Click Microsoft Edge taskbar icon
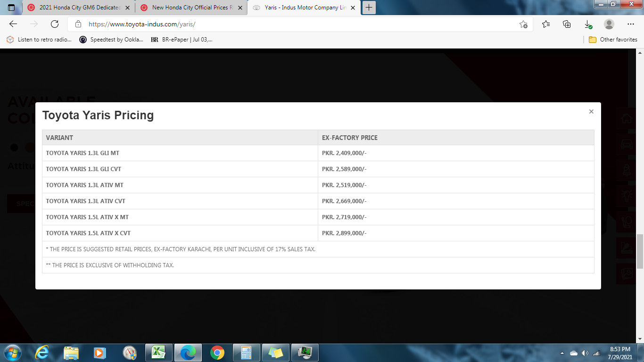The image size is (644, 362). pyautogui.click(x=188, y=353)
